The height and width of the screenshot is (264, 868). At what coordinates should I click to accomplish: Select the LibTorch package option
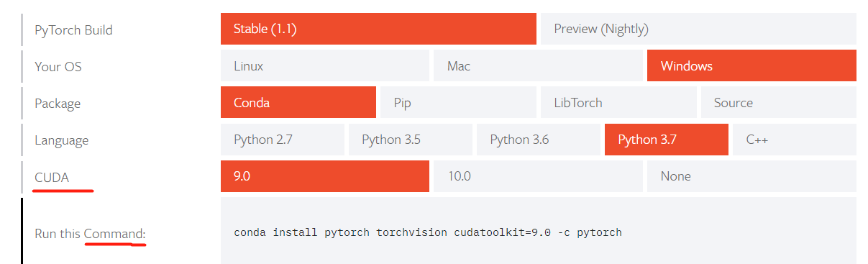coord(618,102)
